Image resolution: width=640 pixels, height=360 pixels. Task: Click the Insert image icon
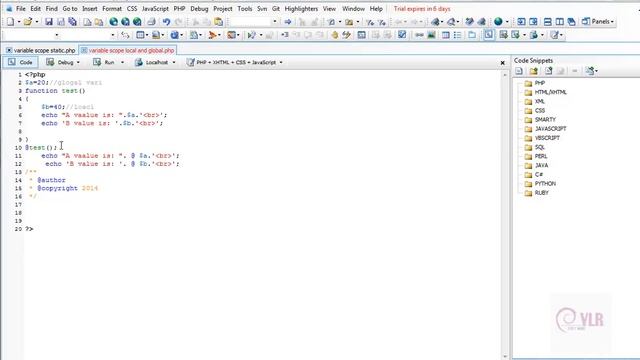click(x=431, y=35)
